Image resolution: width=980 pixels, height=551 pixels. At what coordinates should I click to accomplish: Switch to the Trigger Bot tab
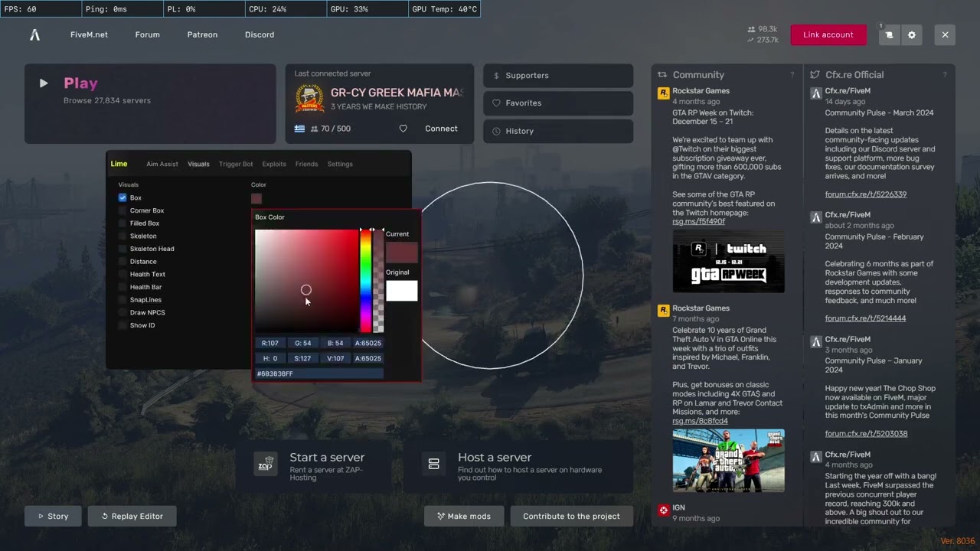236,164
